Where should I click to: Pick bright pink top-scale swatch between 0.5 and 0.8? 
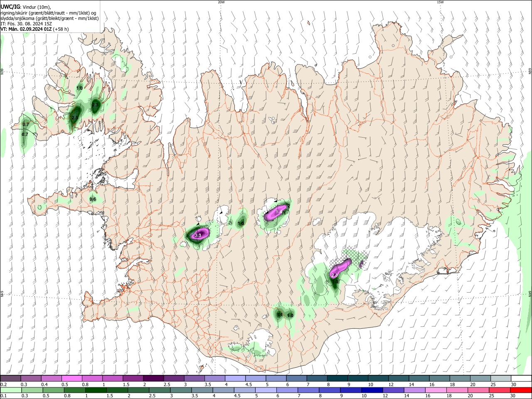(x=71, y=379)
